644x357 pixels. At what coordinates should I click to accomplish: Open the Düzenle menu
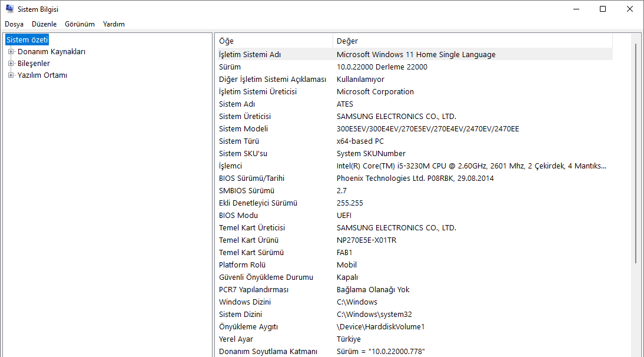pos(44,24)
